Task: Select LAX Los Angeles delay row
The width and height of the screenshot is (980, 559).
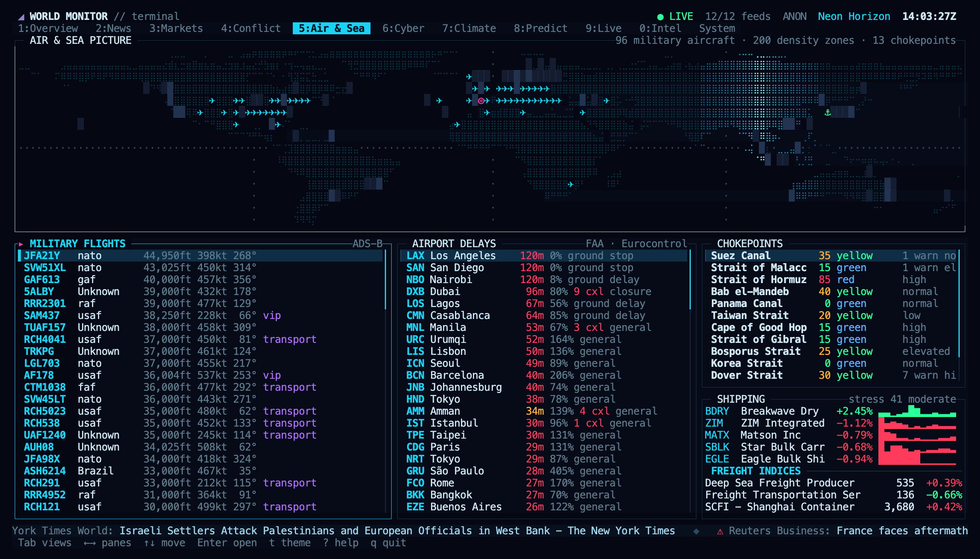Action: pos(544,256)
